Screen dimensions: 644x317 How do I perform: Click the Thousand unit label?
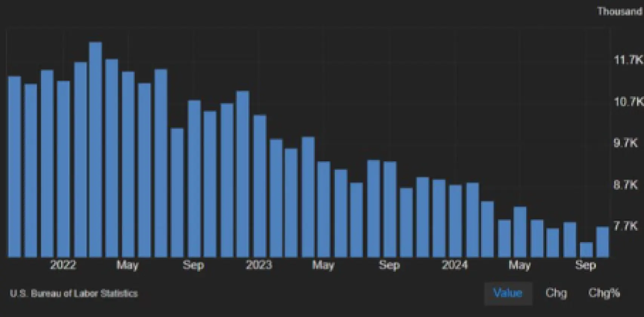[x=619, y=11]
